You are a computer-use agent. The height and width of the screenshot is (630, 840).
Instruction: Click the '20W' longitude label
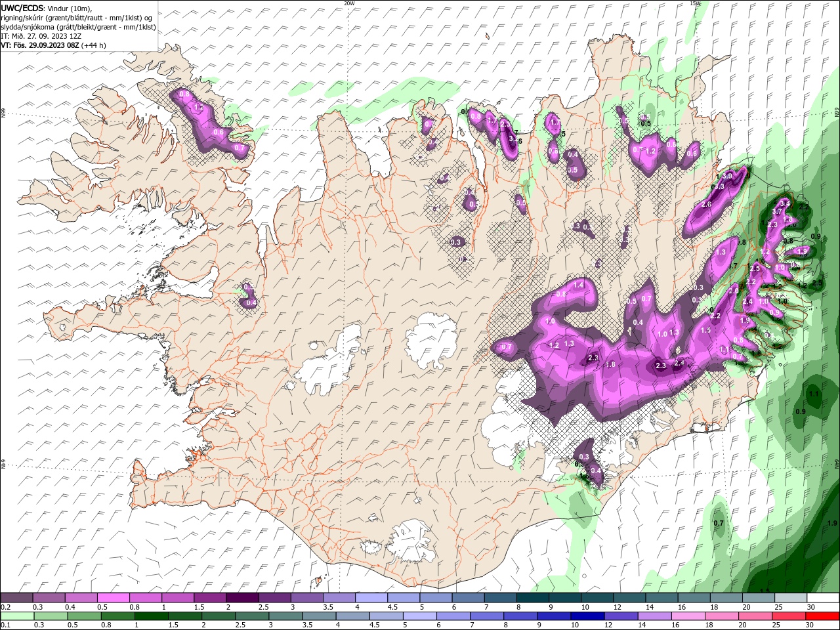pyautogui.click(x=349, y=3)
